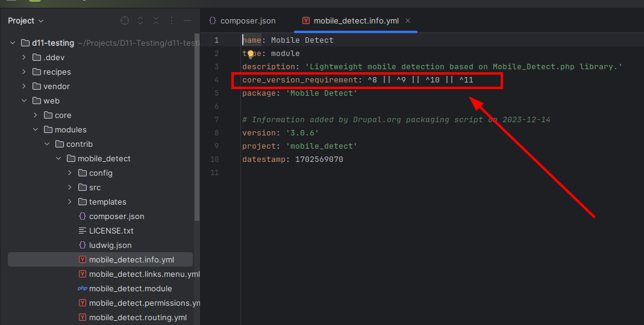Viewport: 644px width, 325px height.
Task: Open Project panel options (three dots)
Action: tap(172, 20)
